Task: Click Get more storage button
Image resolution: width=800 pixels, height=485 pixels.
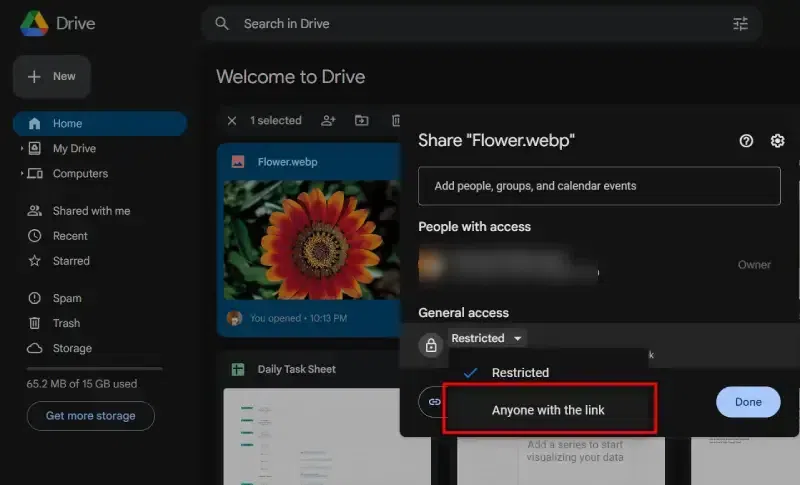Action: click(x=91, y=416)
